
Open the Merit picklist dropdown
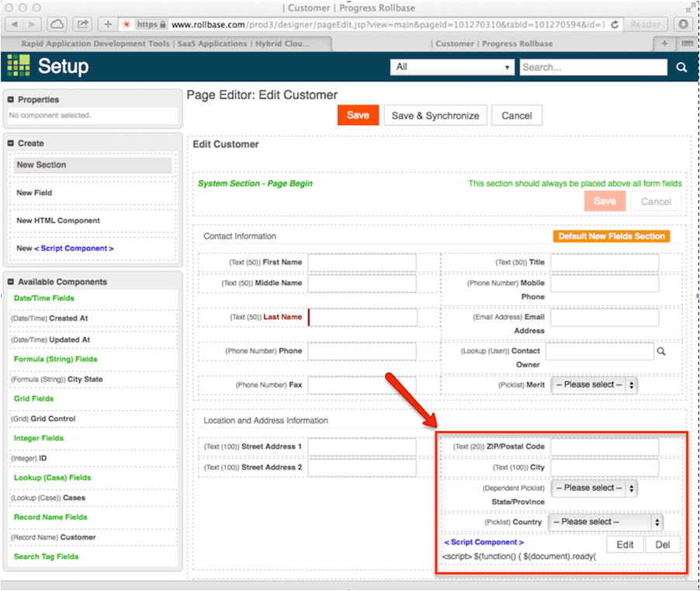(594, 384)
